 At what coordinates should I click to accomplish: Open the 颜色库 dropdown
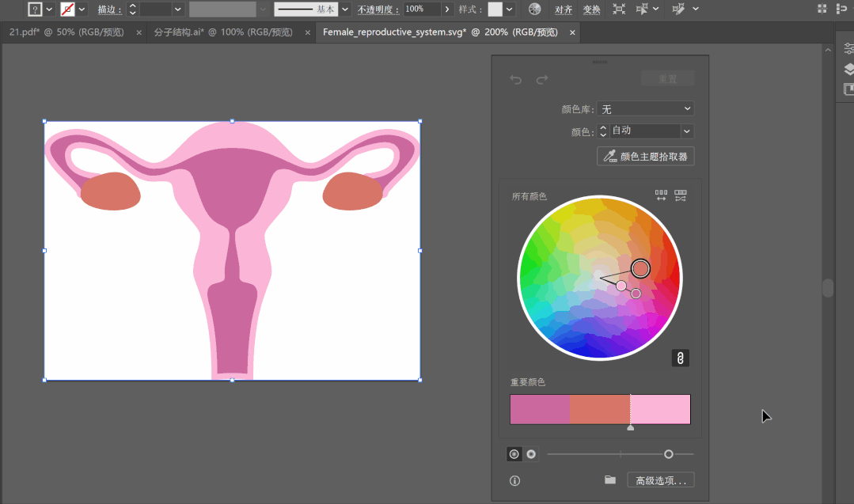click(645, 108)
